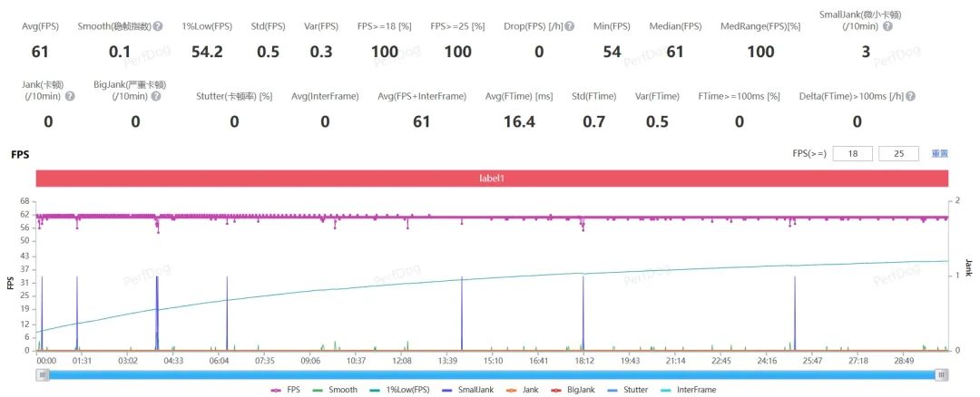Show help for Delta(FTime)>100ms metric

911,96
